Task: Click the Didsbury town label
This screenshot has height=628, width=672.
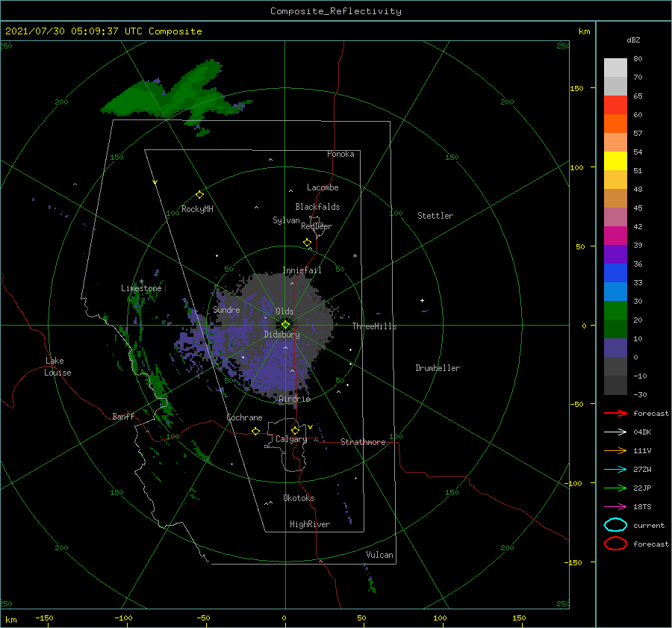Action: [282, 335]
